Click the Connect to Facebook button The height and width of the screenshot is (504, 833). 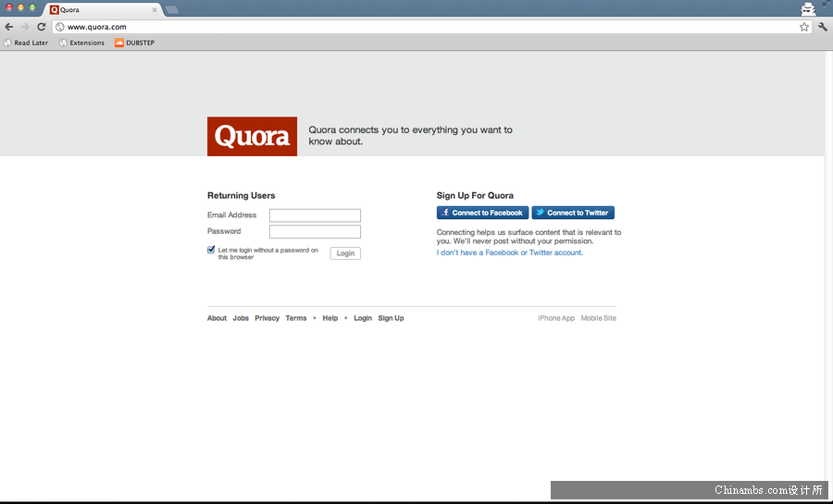point(482,213)
